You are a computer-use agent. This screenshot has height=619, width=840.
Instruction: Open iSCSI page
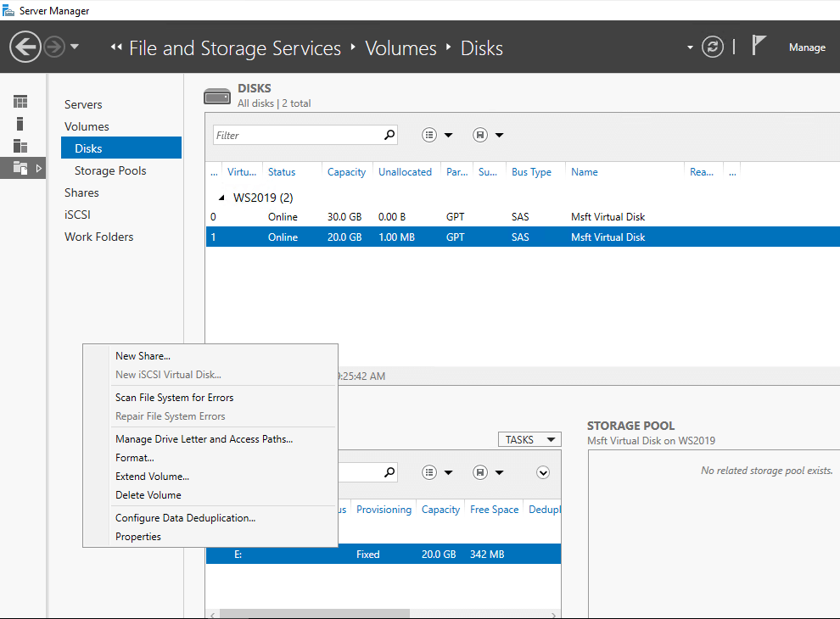[x=77, y=215]
